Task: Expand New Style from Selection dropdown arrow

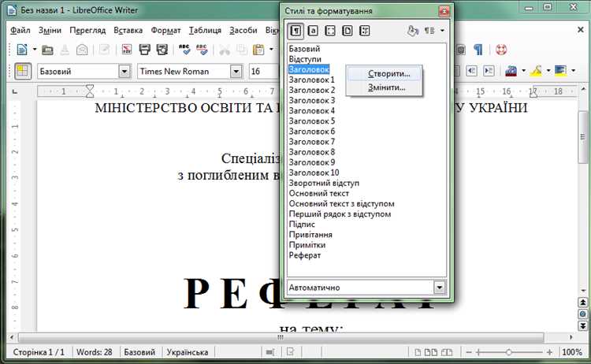Action: (x=443, y=31)
